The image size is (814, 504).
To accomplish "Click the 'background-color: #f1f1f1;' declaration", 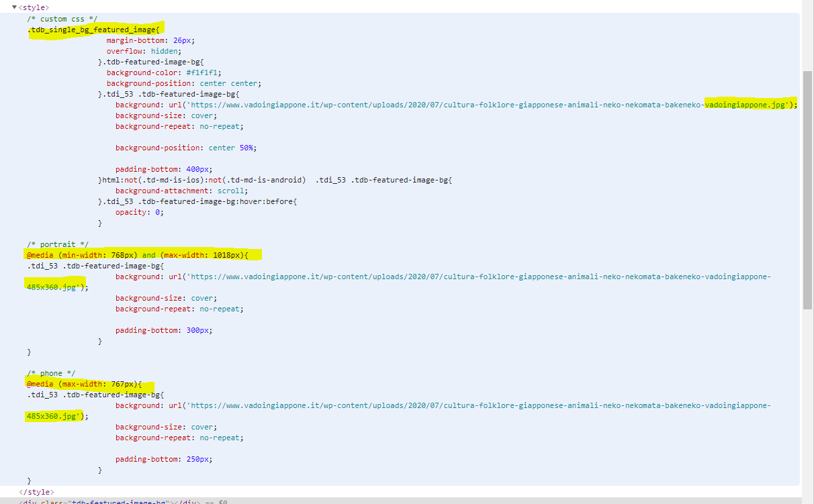I will (x=164, y=72).
